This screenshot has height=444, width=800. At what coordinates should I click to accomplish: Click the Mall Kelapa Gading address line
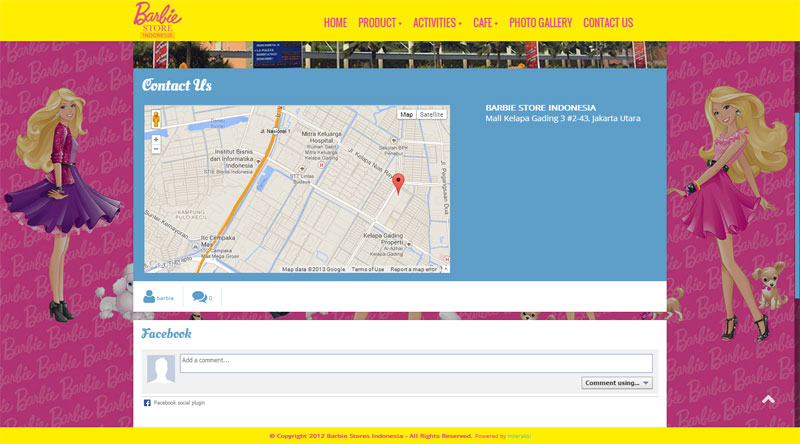pyautogui.click(x=563, y=118)
